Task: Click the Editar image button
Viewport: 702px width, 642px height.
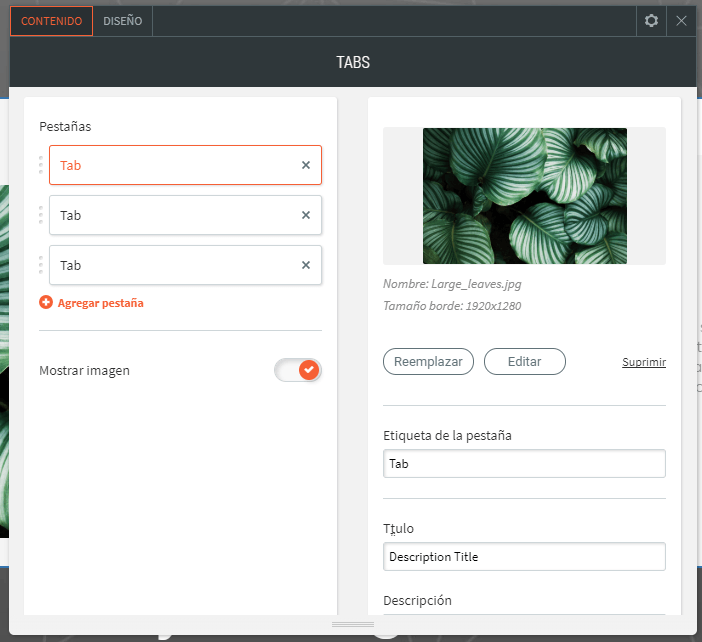Action: click(x=525, y=362)
